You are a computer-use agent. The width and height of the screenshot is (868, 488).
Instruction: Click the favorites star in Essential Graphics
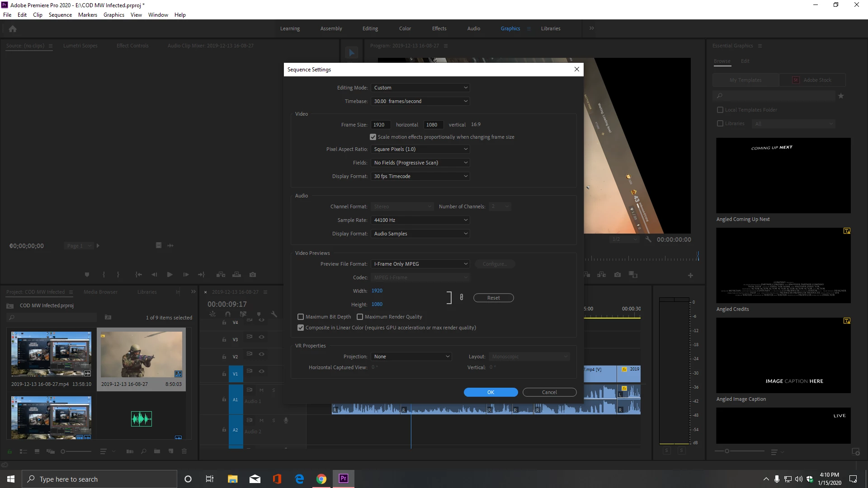click(841, 96)
